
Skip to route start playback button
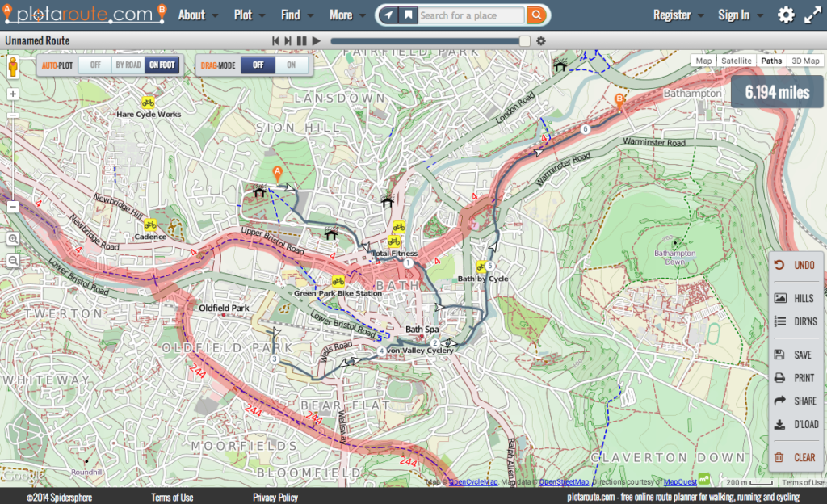click(x=275, y=40)
